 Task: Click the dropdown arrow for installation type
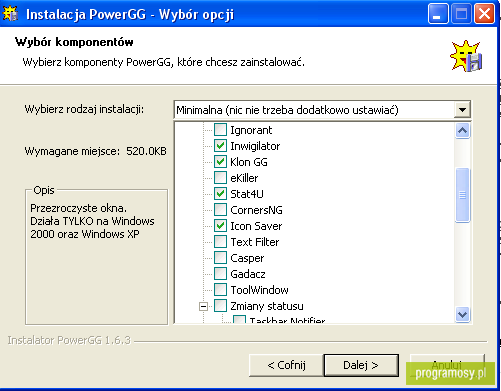tap(462, 110)
